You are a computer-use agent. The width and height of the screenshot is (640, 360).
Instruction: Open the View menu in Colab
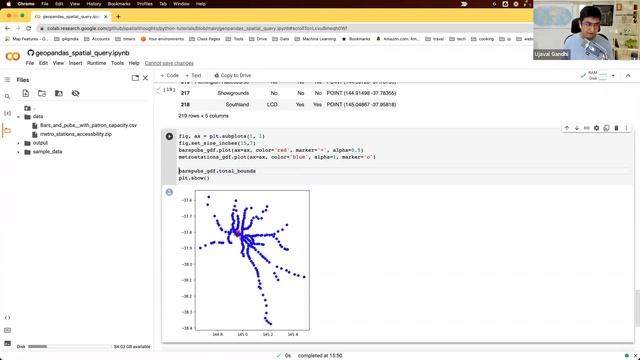(x=58, y=63)
